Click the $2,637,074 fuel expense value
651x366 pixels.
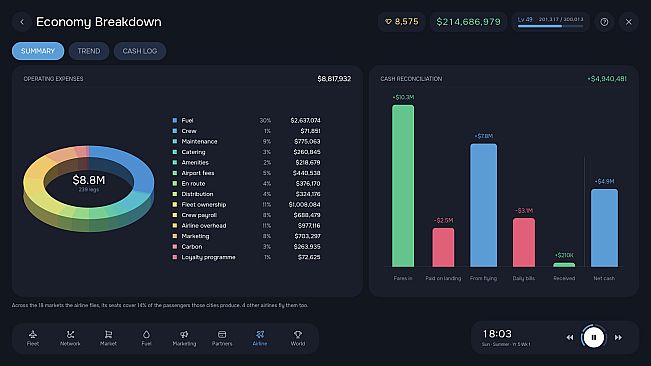306,120
